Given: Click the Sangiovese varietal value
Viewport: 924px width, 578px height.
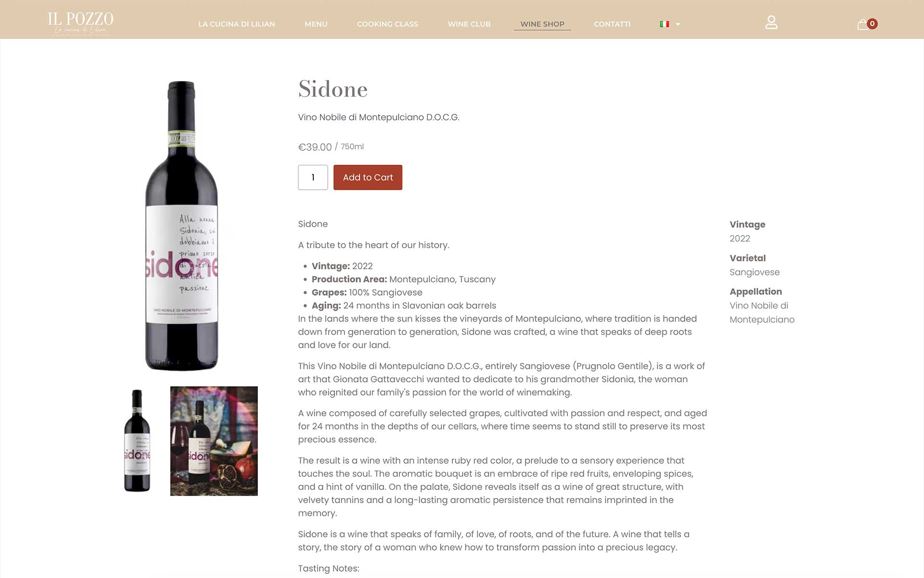Looking at the screenshot, I should click(755, 272).
